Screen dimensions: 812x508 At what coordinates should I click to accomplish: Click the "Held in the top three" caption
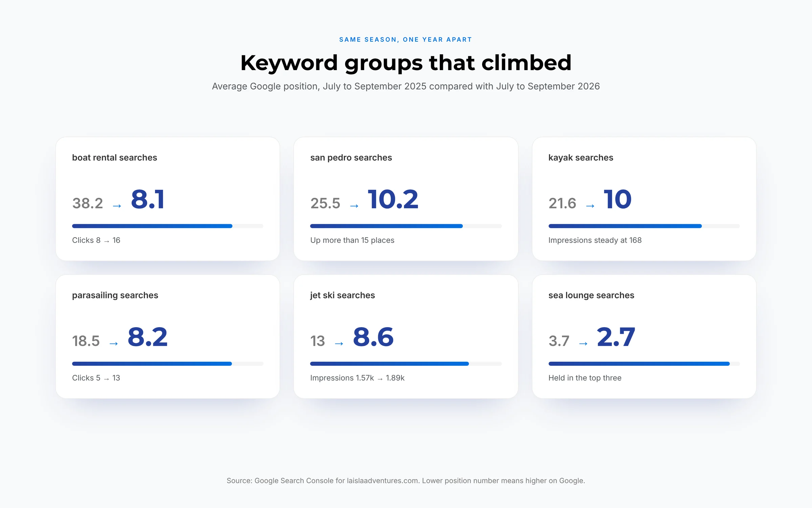(x=585, y=378)
